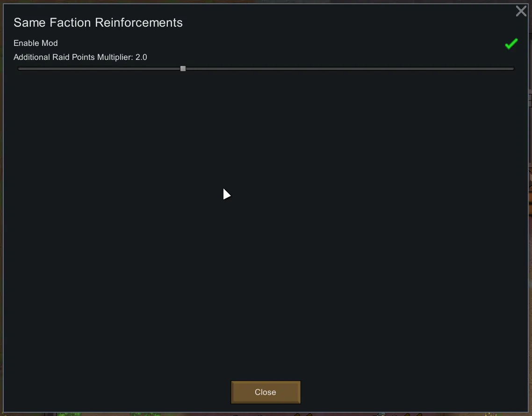532x416 pixels.
Task: Click the Additional Raid Points Multiplier label
Action: pos(73,57)
